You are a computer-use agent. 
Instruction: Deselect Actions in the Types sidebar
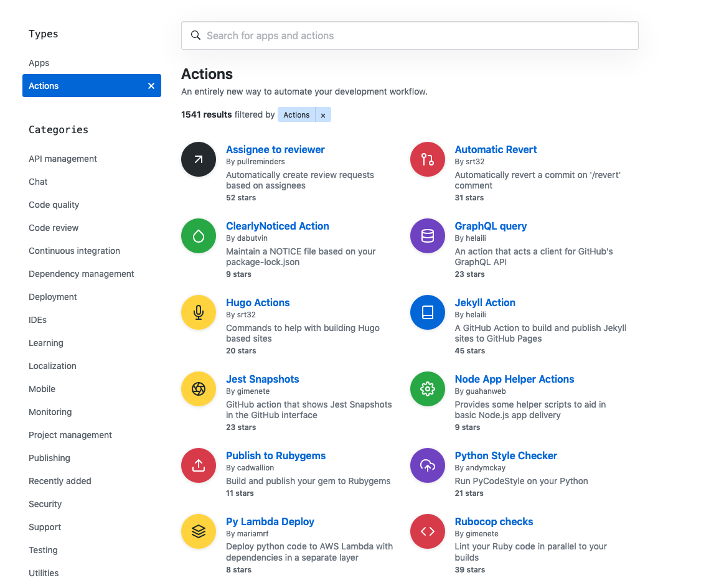tap(151, 86)
